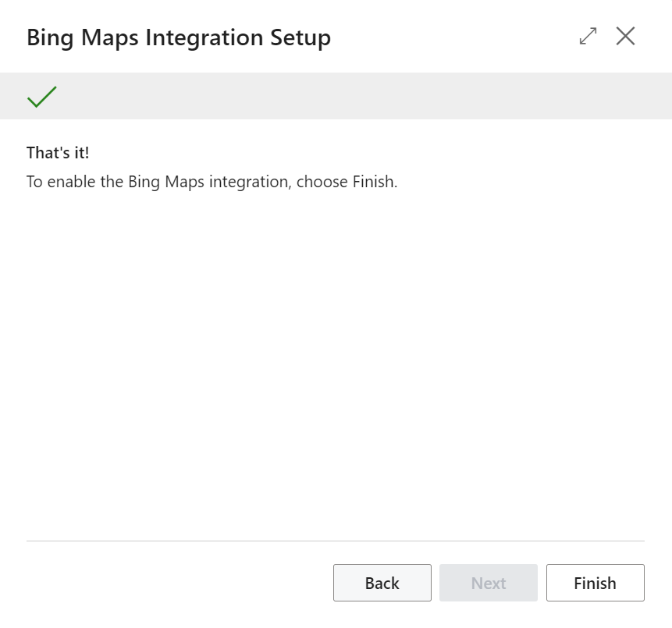Expand the dialog with the diagonal arrows icon
This screenshot has height=628, width=672.
point(588,36)
